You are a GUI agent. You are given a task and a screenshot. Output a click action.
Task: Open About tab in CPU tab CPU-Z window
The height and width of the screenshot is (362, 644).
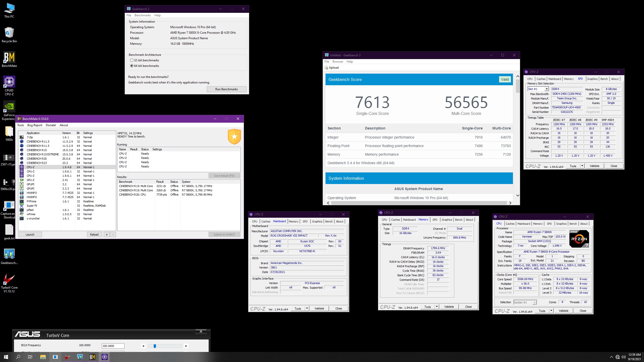tap(584, 224)
